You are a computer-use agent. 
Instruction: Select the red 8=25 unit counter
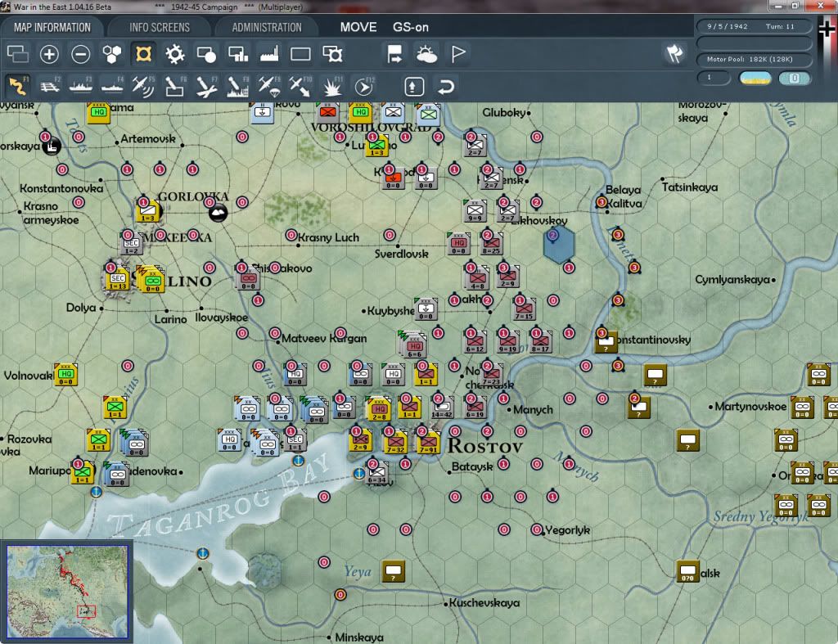pos(491,244)
